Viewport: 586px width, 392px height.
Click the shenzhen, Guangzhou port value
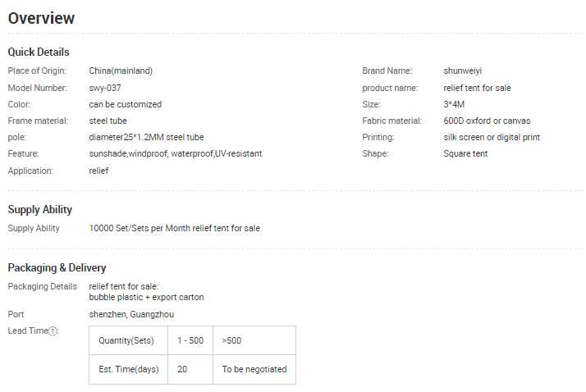click(x=131, y=314)
